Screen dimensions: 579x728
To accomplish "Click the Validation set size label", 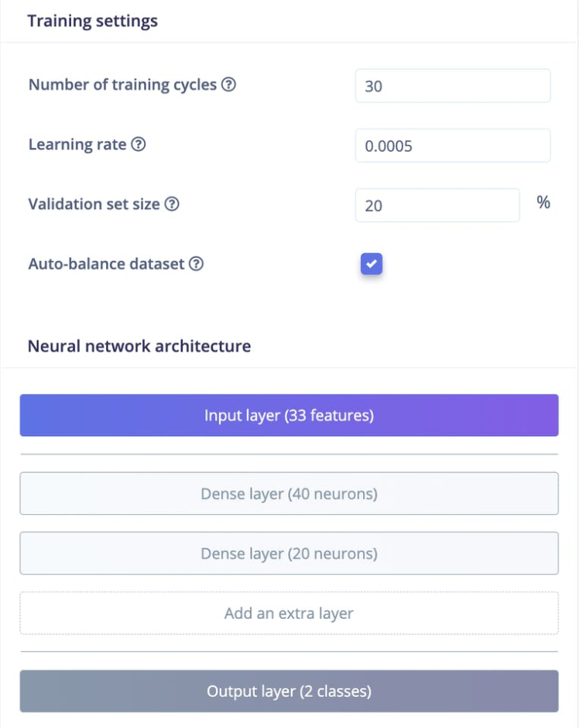I will (x=94, y=204).
